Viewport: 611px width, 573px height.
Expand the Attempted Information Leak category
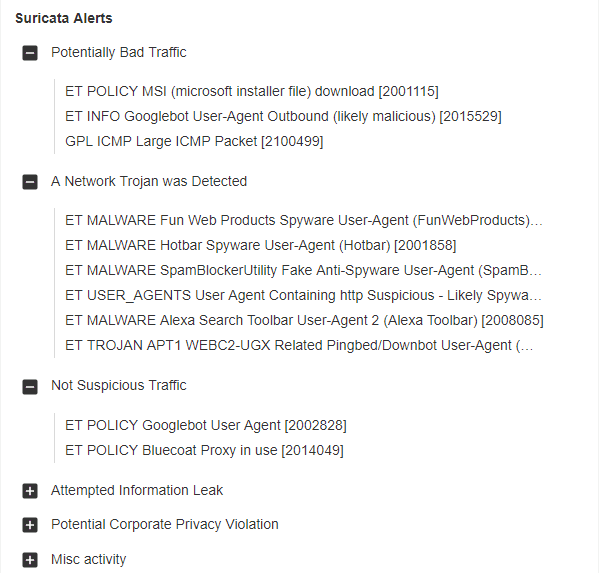[30, 491]
